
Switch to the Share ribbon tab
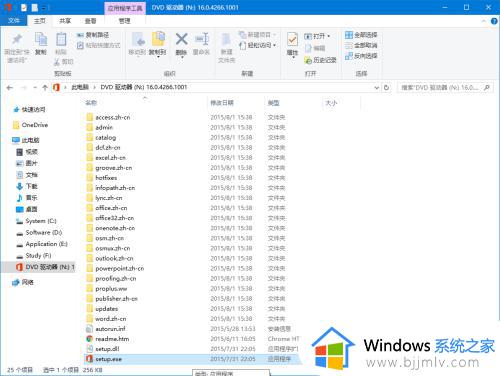(65, 21)
